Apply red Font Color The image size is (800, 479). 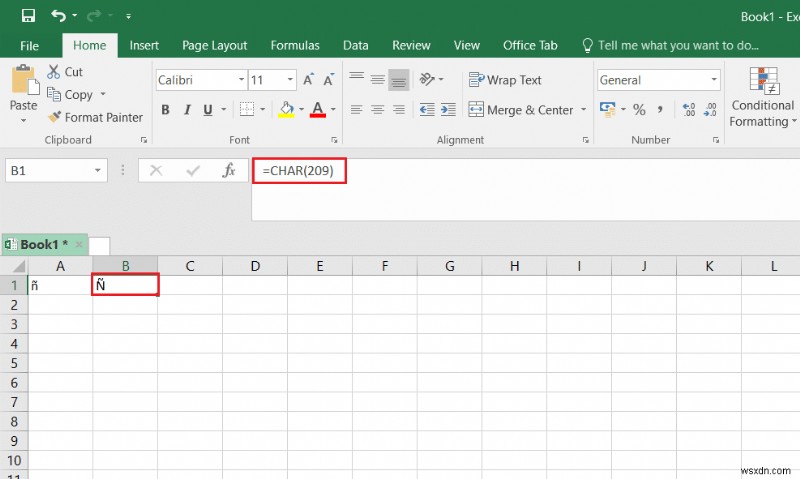pyautogui.click(x=317, y=109)
